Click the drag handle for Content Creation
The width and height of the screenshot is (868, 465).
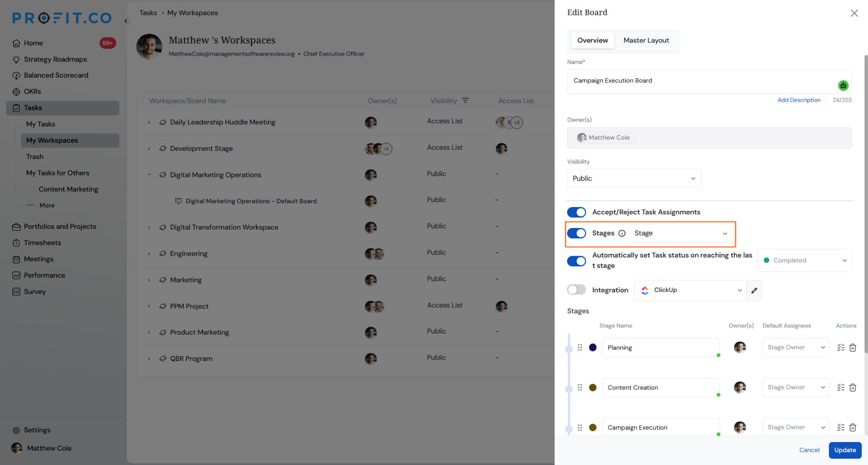(580, 387)
